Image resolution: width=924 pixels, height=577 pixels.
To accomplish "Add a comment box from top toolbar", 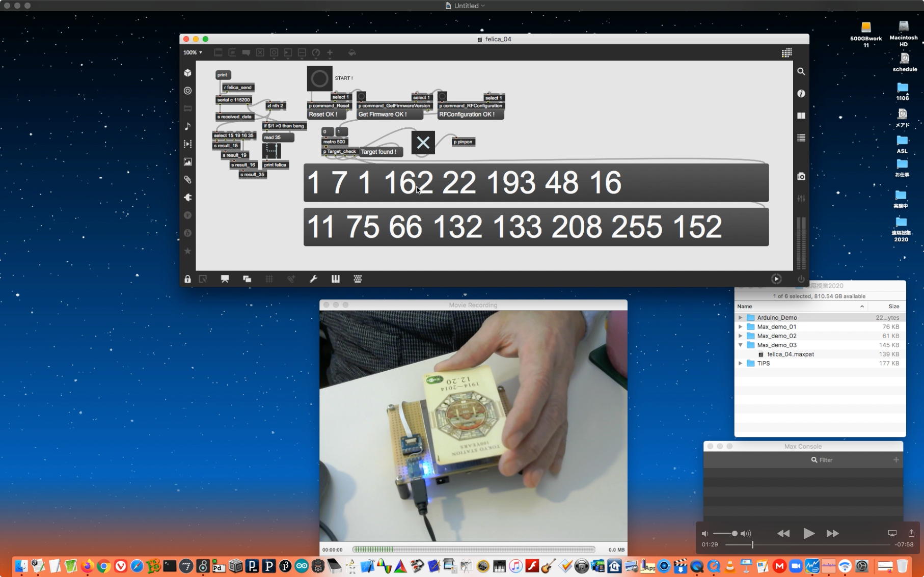I will (246, 52).
